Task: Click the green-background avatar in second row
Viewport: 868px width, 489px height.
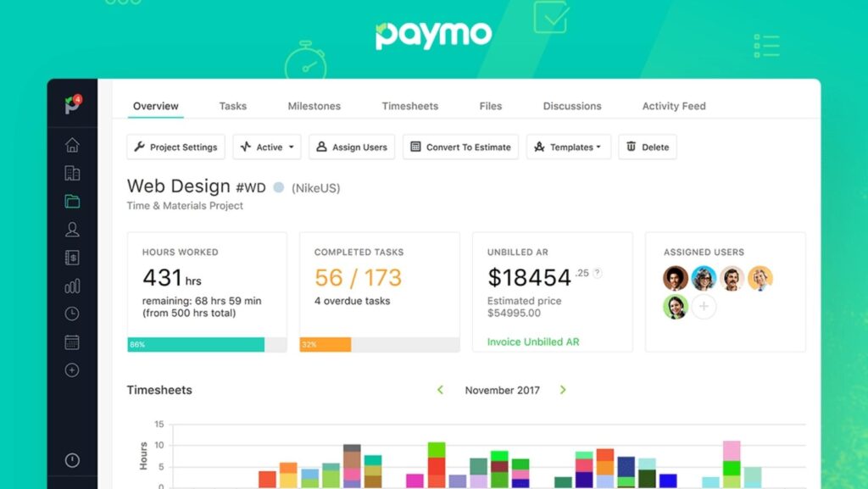Action: pyautogui.click(x=676, y=307)
